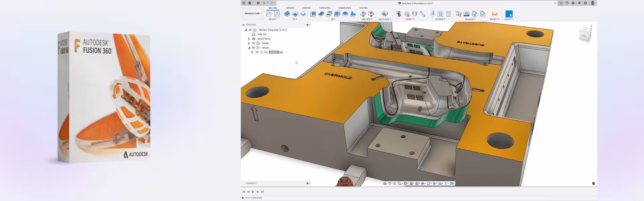Select the Face milling tool
The image size is (644, 201).
tap(303, 14)
